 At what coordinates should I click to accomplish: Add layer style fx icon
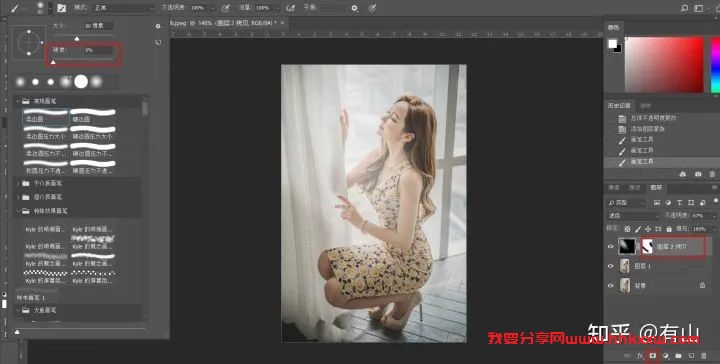[640, 356]
